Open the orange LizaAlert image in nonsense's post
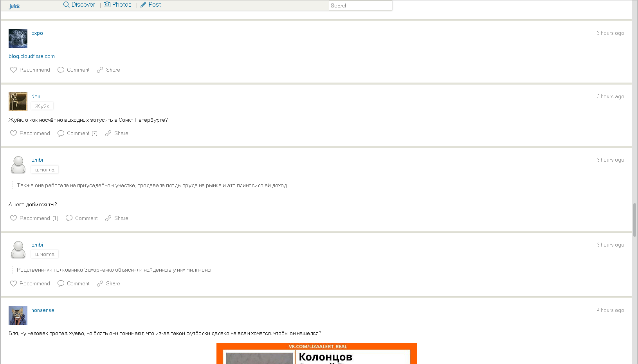This screenshot has height=364, width=638. [x=317, y=353]
